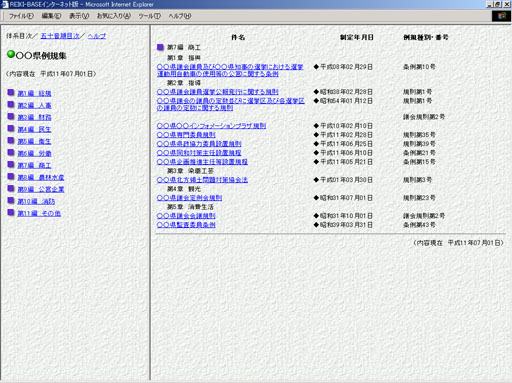Open the ○○県○○インフォメーションプラザ規則 link
This screenshot has height=383, width=512.
coord(211,126)
